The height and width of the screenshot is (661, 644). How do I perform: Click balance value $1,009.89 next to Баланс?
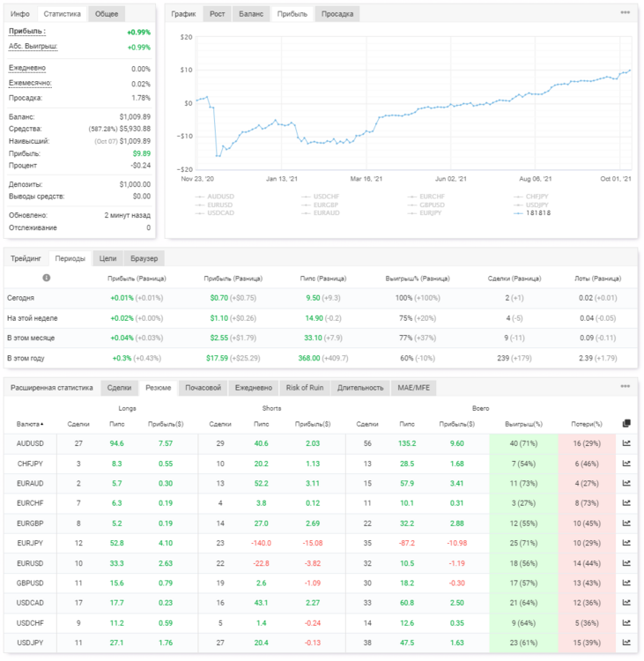[x=135, y=116]
